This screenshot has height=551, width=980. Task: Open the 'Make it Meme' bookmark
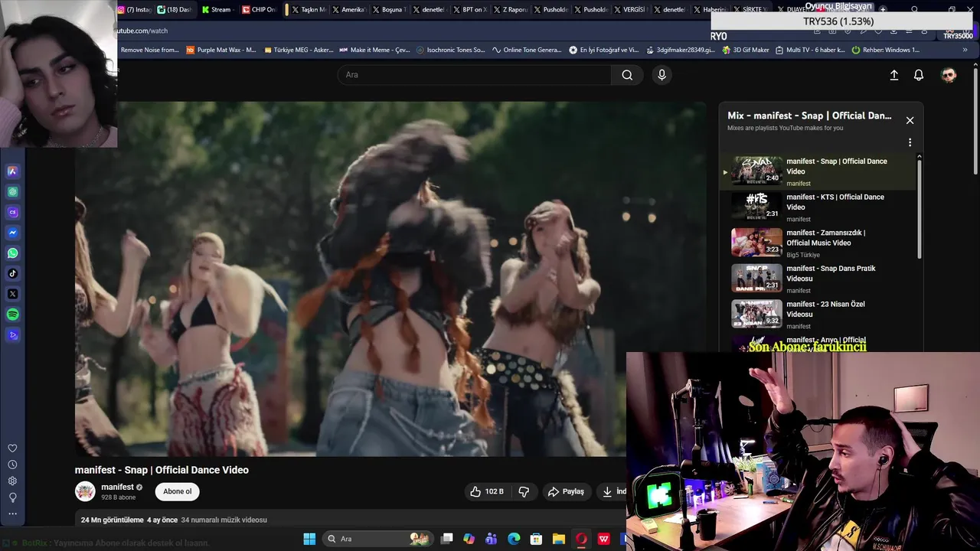click(x=374, y=50)
